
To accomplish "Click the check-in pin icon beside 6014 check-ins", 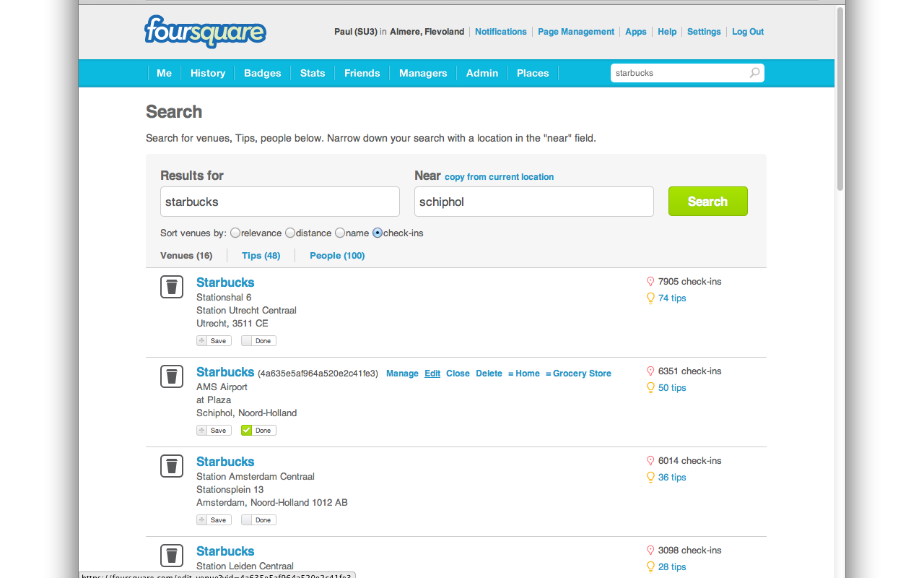I will coord(650,461).
